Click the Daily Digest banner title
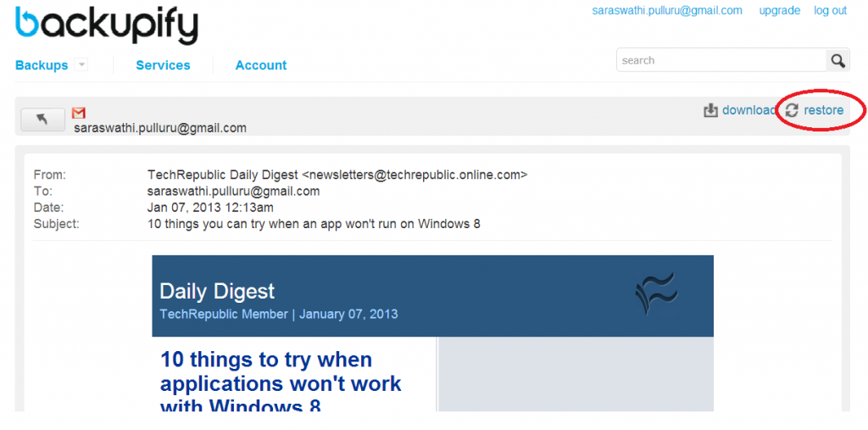The image size is (868, 430). [x=217, y=292]
